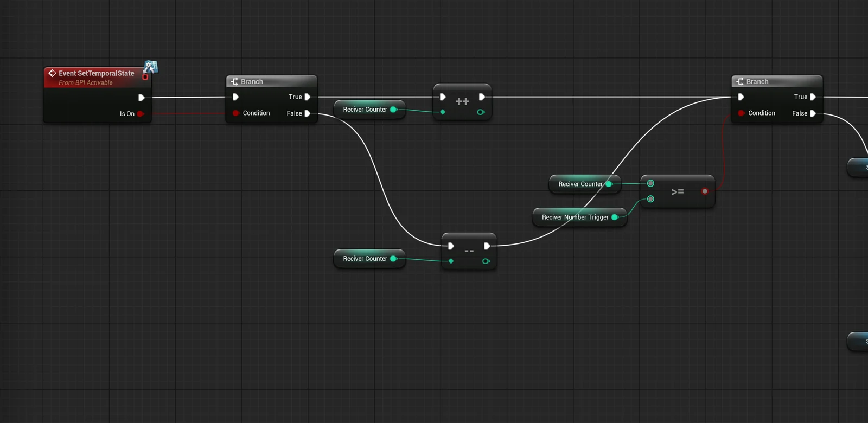Click the True exec pin on the left Branch
This screenshot has width=868, height=423.
[308, 97]
